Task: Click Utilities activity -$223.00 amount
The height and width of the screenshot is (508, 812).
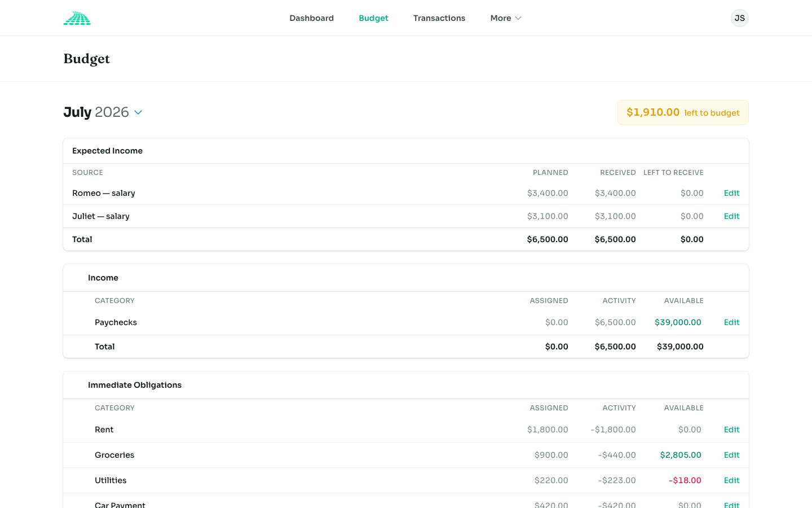Action: click(617, 480)
